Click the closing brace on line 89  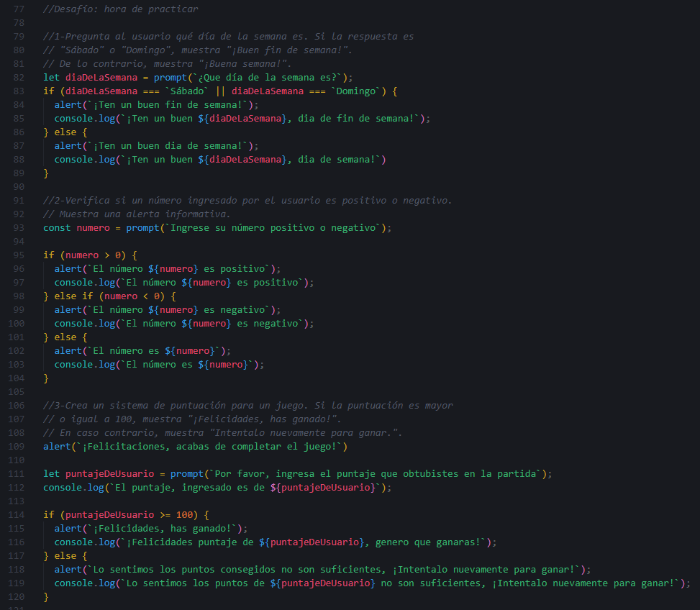[46, 173]
